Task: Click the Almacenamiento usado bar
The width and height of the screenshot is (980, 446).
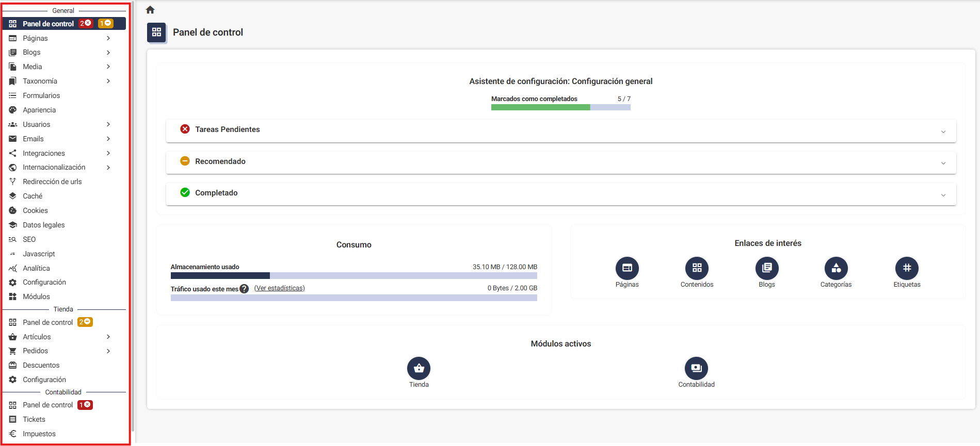Action: (354, 275)
